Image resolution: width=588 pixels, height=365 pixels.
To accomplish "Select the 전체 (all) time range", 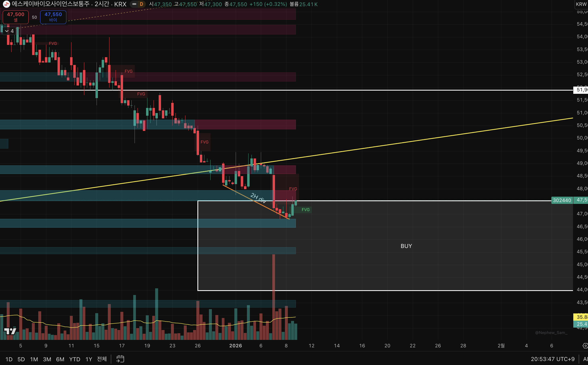I will pos(102,359).
